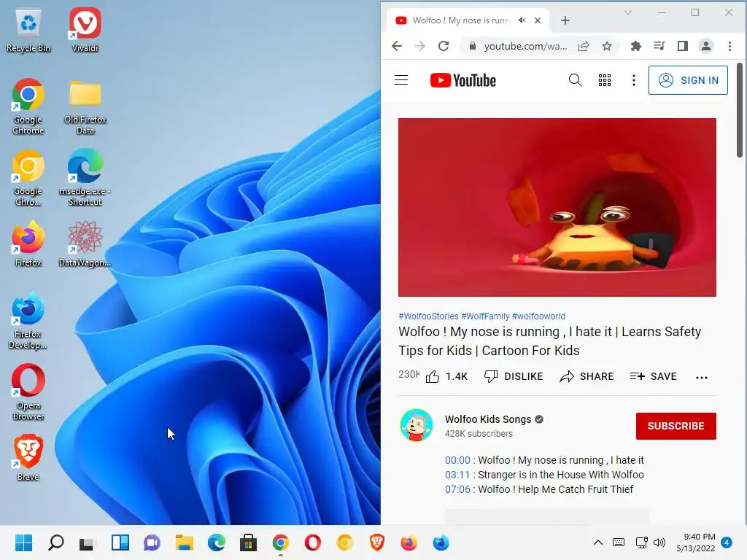Click SHARE under the video
Viewport: 747px width, 560px height.
click(587, 377)
